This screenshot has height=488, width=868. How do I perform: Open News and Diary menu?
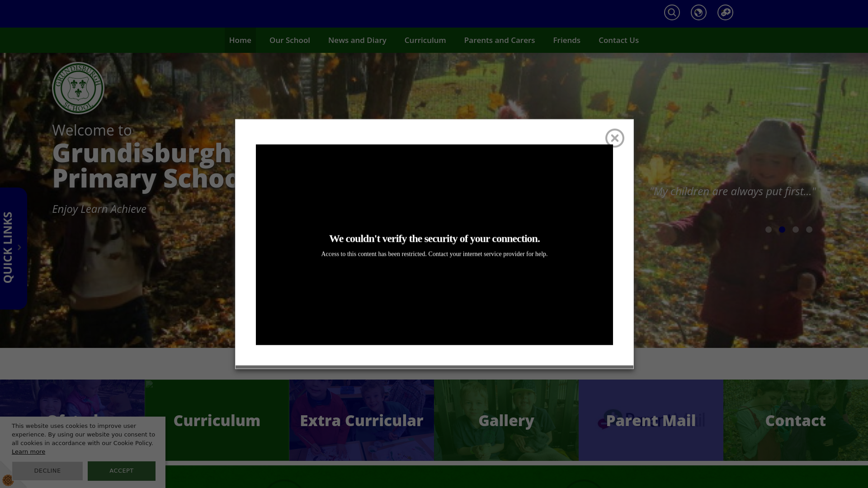[x=357, y=40]
